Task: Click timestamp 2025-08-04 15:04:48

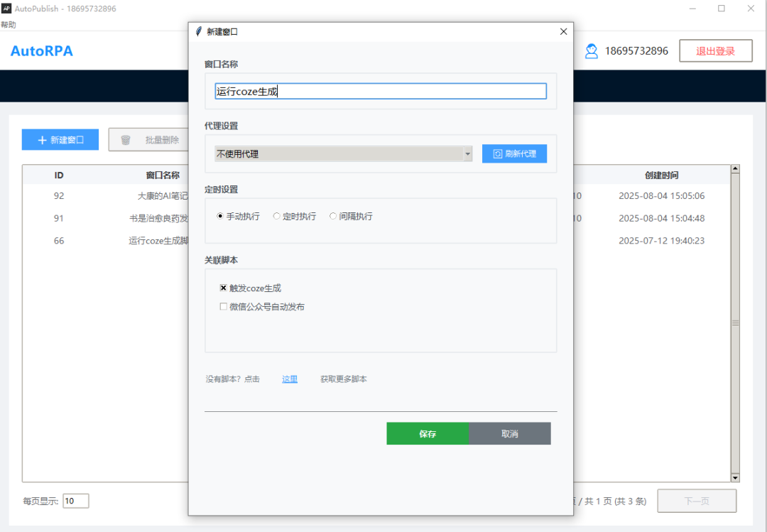Action: (661, 218)
